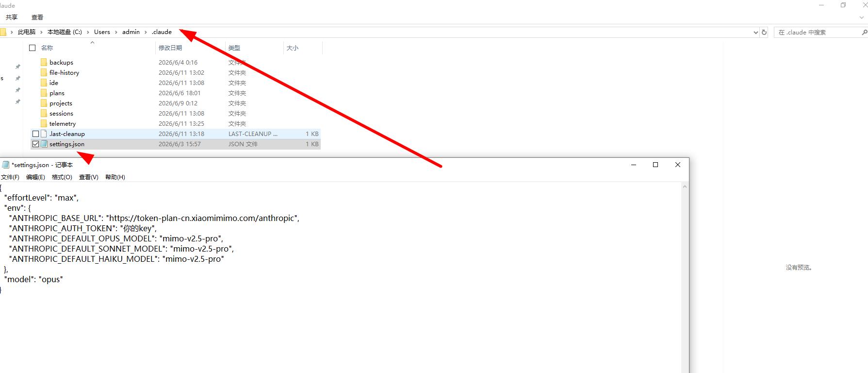Open Notepad 格式(O) menu
Viewport: 868px width, 373px height.
tap(62, 177)
